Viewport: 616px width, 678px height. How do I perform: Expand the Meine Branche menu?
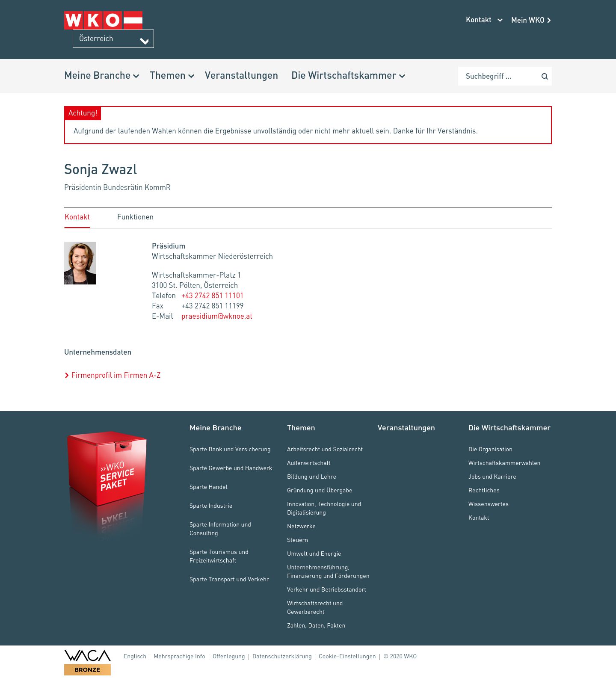102,76
